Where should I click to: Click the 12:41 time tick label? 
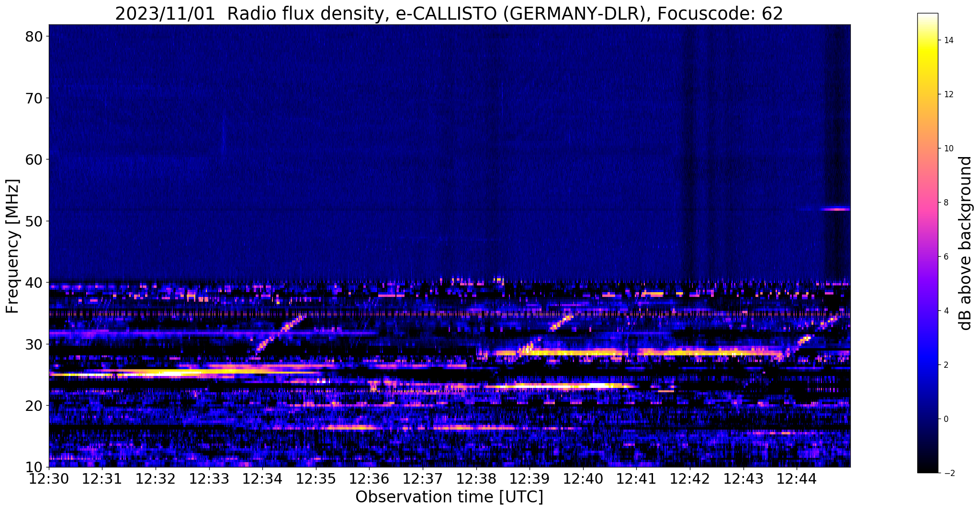point(637,478)
